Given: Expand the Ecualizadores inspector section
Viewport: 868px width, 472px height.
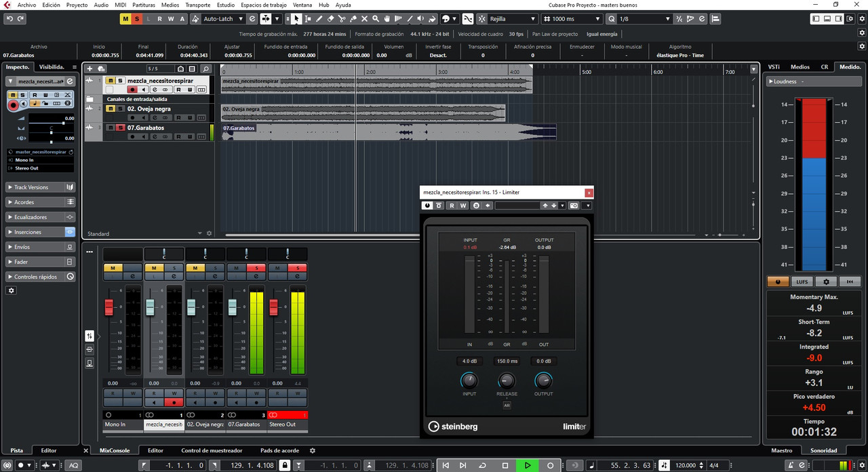Looking at the screenshot, I should tap(41, 217).
